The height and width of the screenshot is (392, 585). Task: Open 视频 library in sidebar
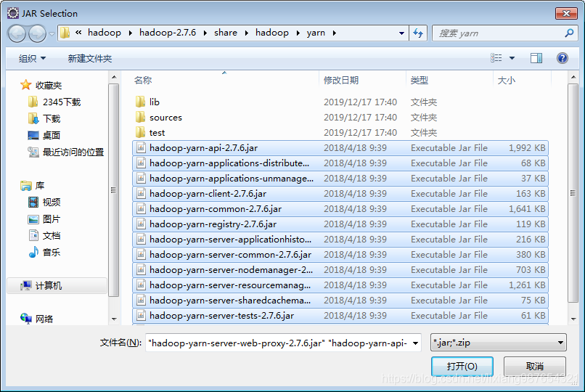tap(44, 202)
